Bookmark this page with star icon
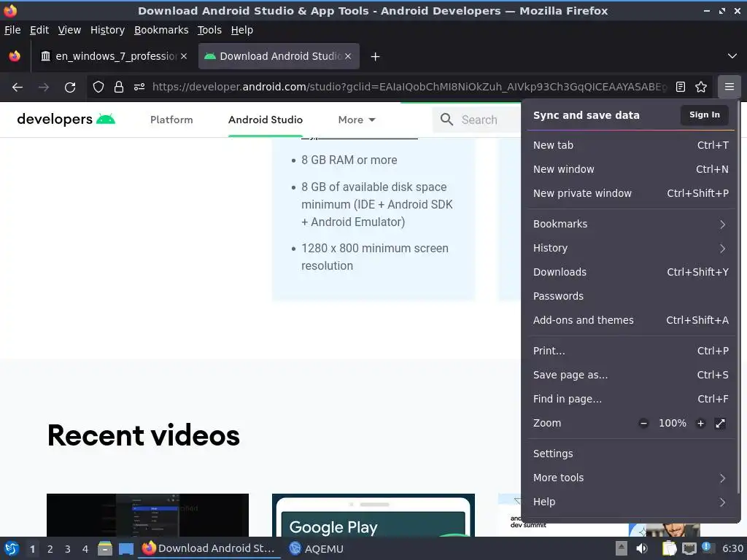The image size is (747, 560). click(x=701, y=87)
